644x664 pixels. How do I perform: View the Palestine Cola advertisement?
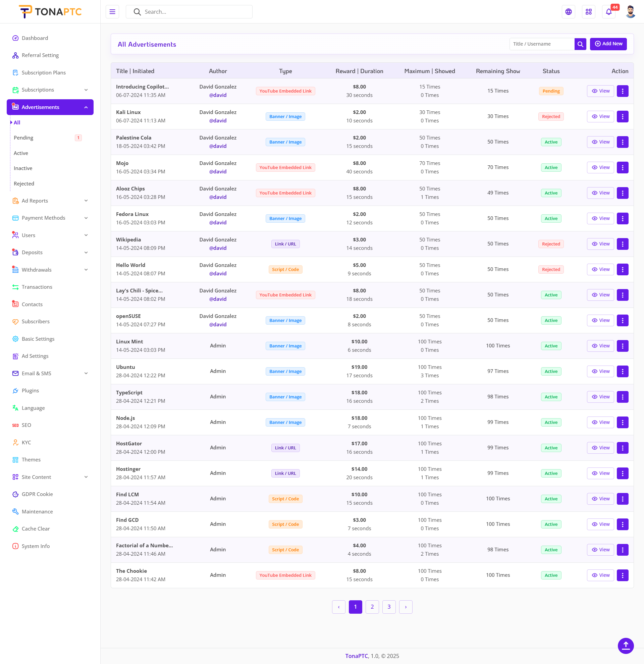(x=600, y=142)
